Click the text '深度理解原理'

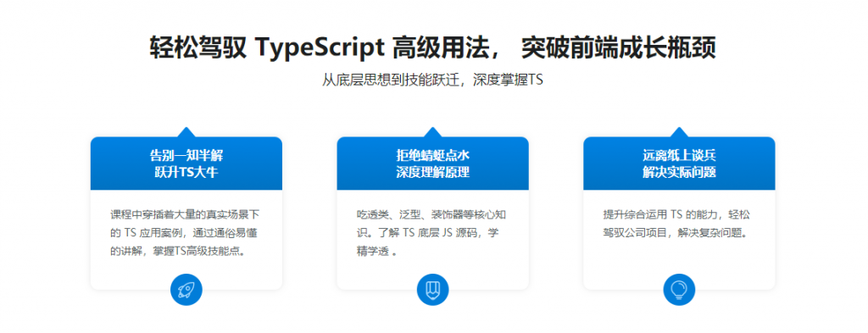433,172
